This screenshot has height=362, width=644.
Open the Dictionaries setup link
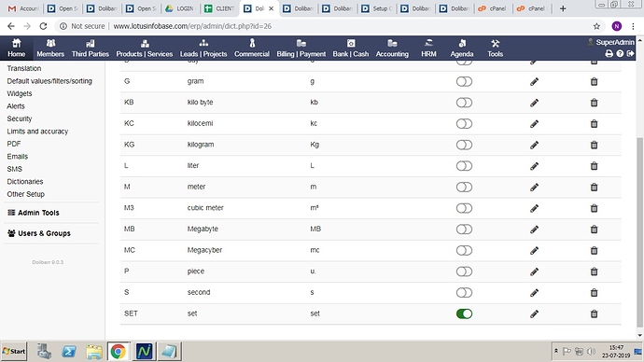(25, 181)
